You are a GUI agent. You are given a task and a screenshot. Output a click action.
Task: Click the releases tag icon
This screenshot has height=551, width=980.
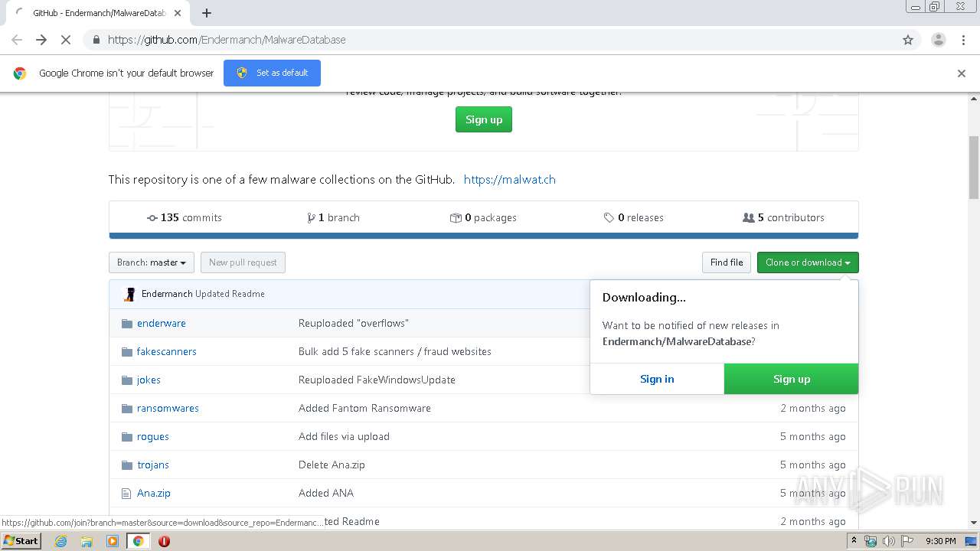(609, 218)
